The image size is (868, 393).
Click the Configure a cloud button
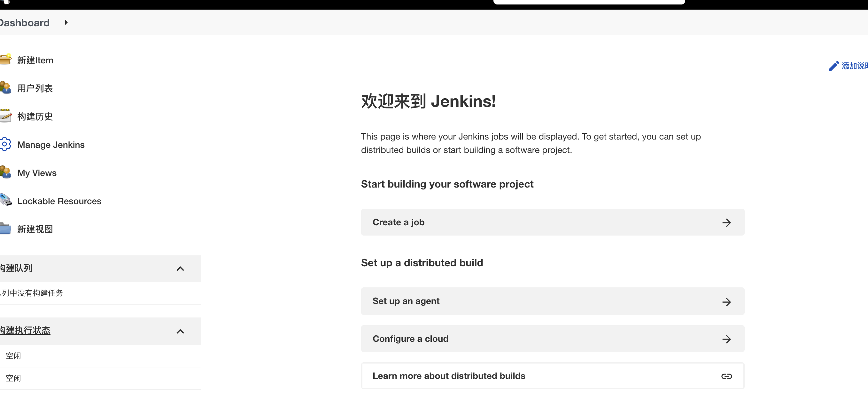(x=553, y=339)
